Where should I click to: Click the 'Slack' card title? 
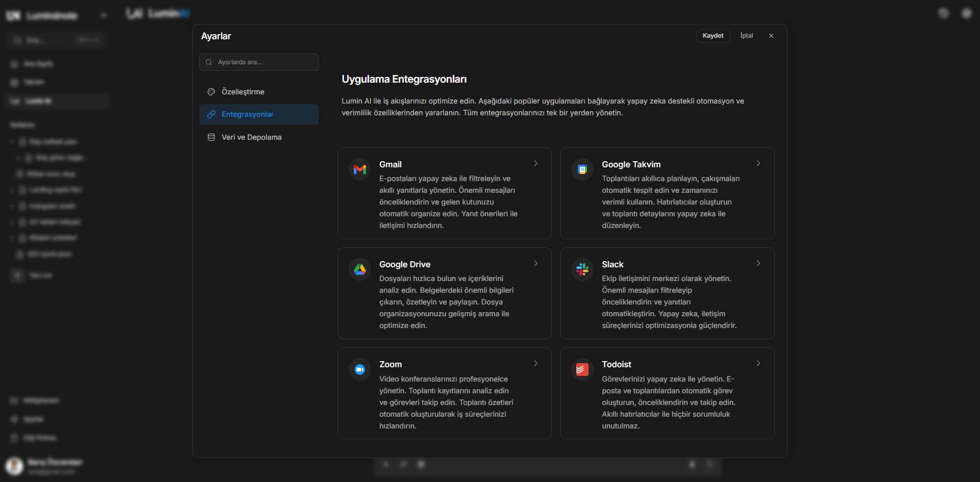tap(612, 264)
